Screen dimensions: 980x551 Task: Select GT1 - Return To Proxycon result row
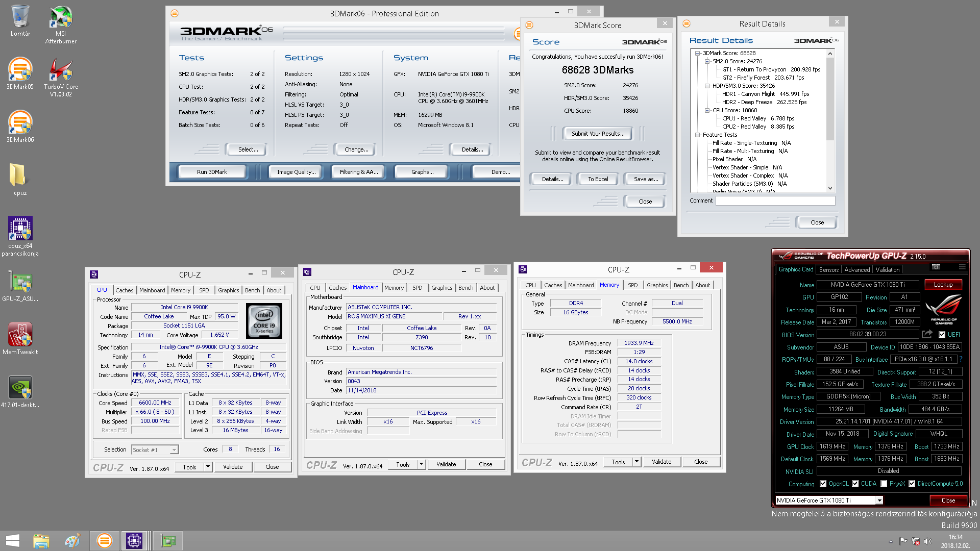(771, 69)
